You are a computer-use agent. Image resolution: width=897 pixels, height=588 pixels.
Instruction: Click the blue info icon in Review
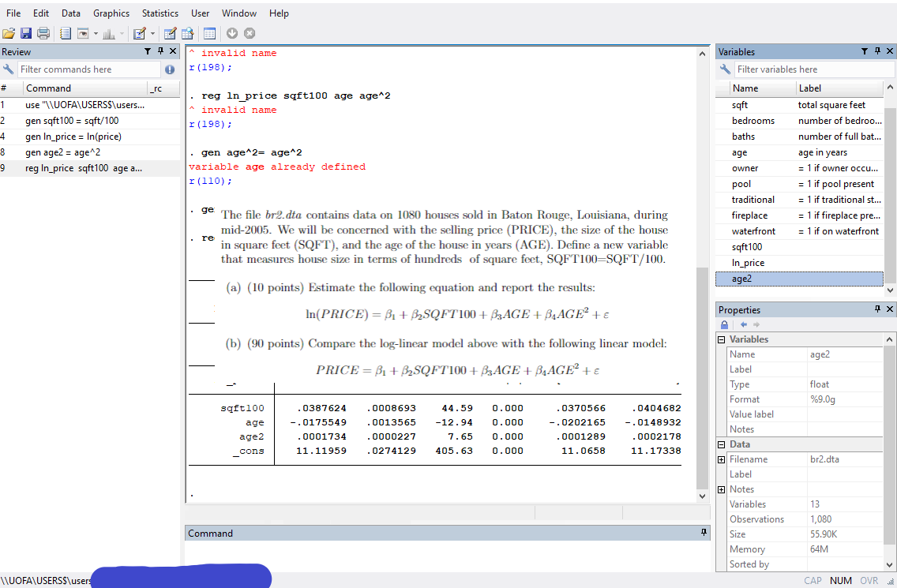click(170, 69)
